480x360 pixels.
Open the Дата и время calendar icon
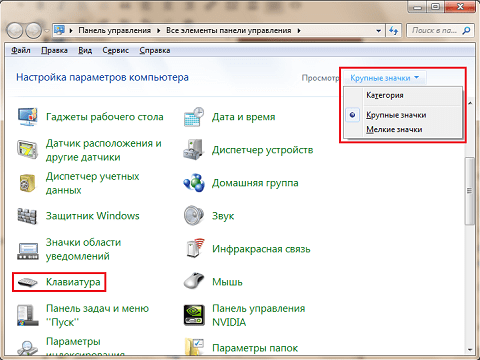click(x=194, y=117)
